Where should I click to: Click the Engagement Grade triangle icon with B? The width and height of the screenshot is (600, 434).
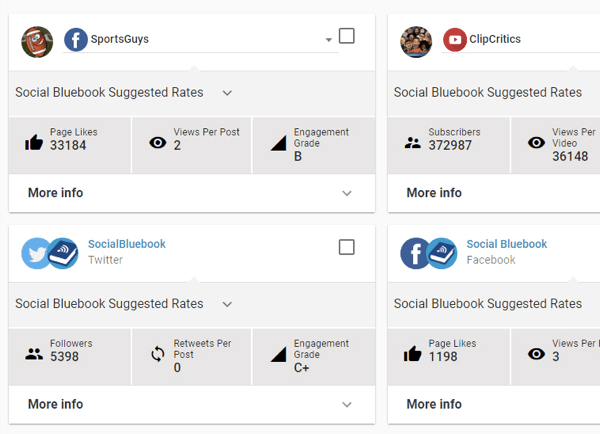(x=279, y=143)
